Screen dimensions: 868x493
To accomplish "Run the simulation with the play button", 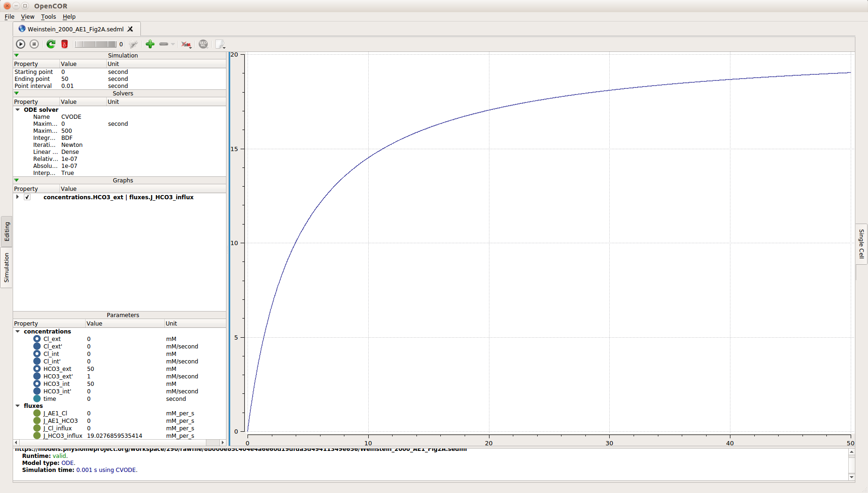I will tap(21, 44).
